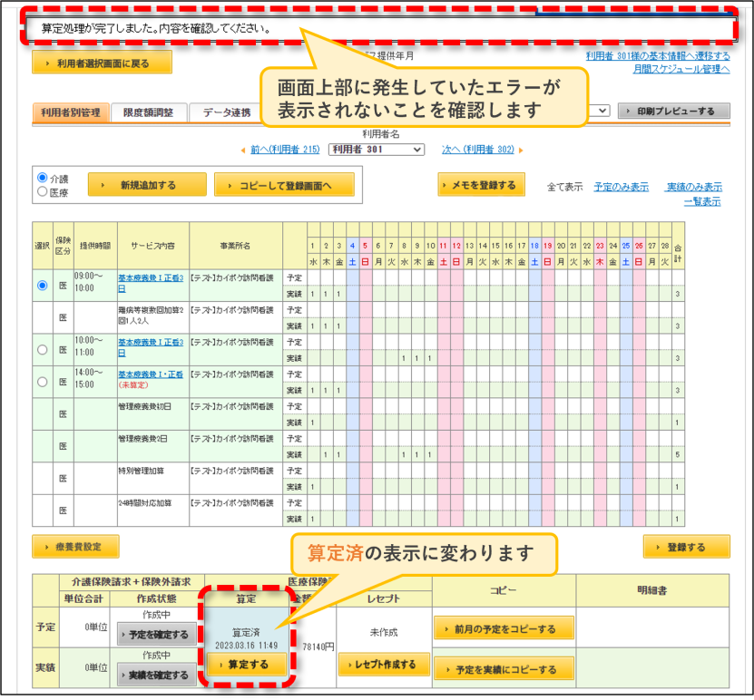
Task: Switch to the データ連携 tab
Action: (227, 112)
